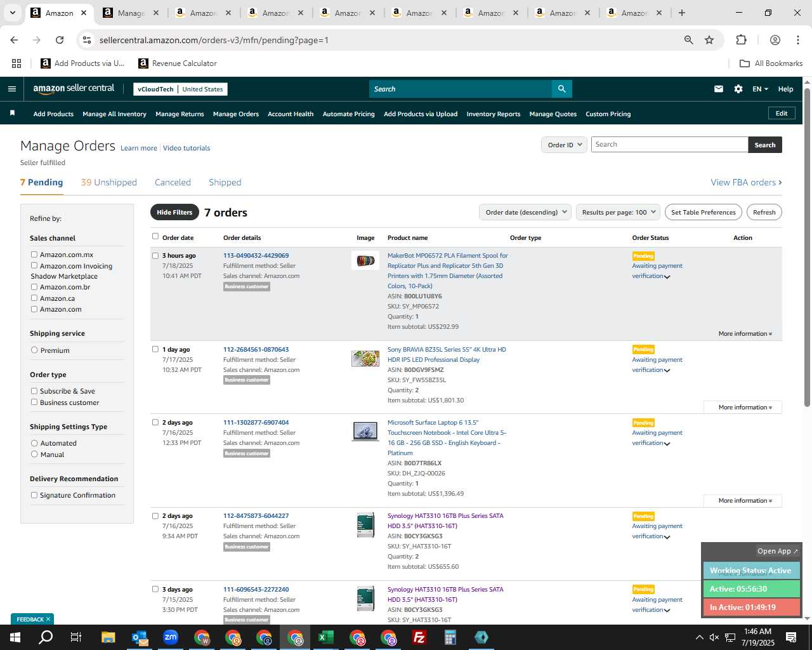812x650 pixels.
Task: Open the tab apps grid icon in bookmarks bar
Action: (16, 63)
